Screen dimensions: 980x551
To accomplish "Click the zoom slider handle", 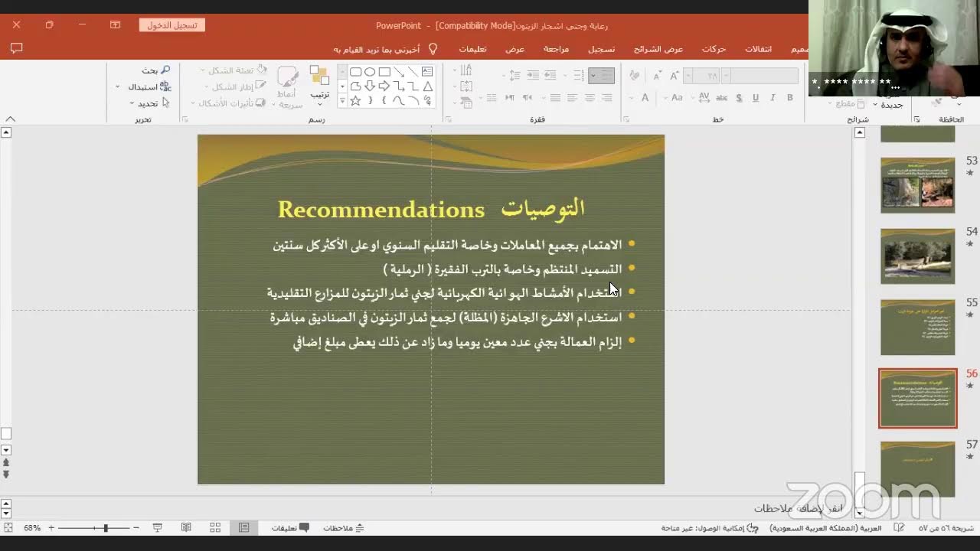I will [106, 528].
